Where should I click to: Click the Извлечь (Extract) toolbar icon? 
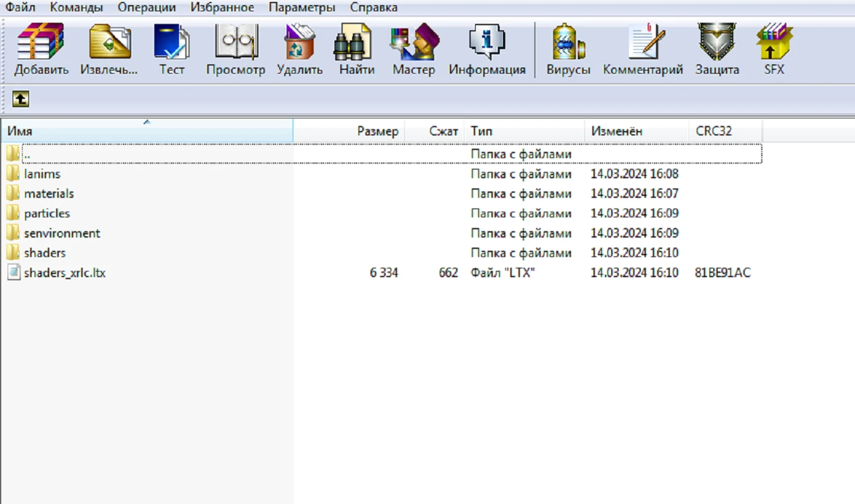(109, 42)
